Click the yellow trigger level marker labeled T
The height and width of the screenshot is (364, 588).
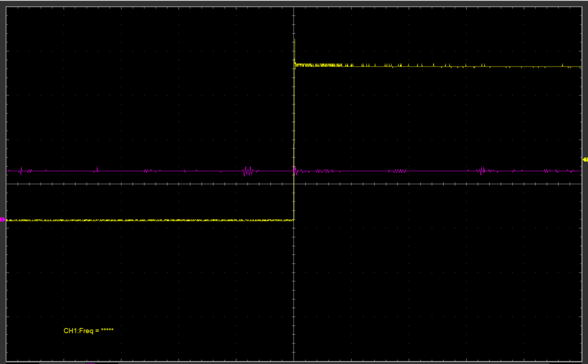tap(585, 159)
